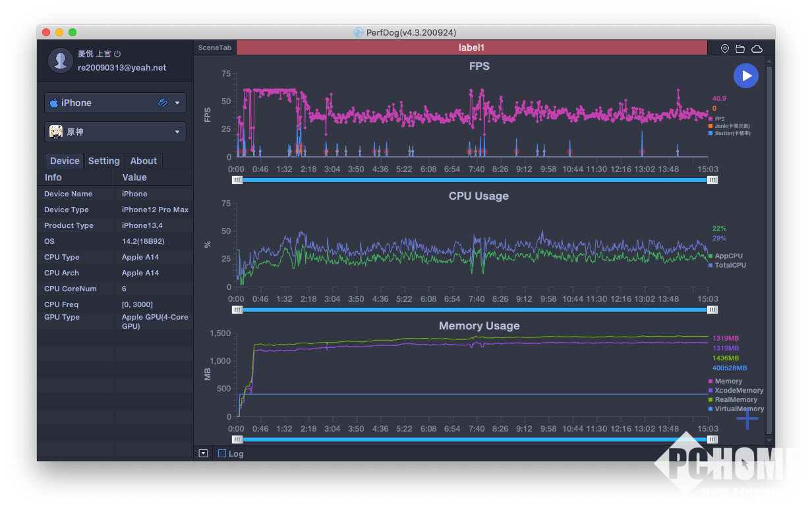This screenshot has width=812, height=510.
Task: Click the charts vertical scrollbar down arrow
Action: pos(768,439)
